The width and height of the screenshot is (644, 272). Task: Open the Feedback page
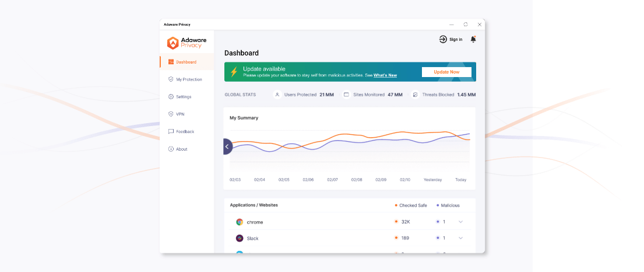(x=185, y=132)
